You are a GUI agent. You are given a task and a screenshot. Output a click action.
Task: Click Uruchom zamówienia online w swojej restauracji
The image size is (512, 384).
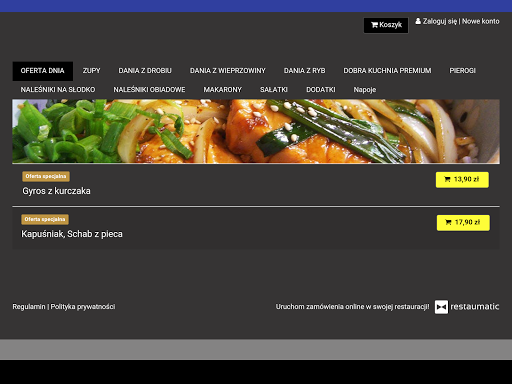353,307
